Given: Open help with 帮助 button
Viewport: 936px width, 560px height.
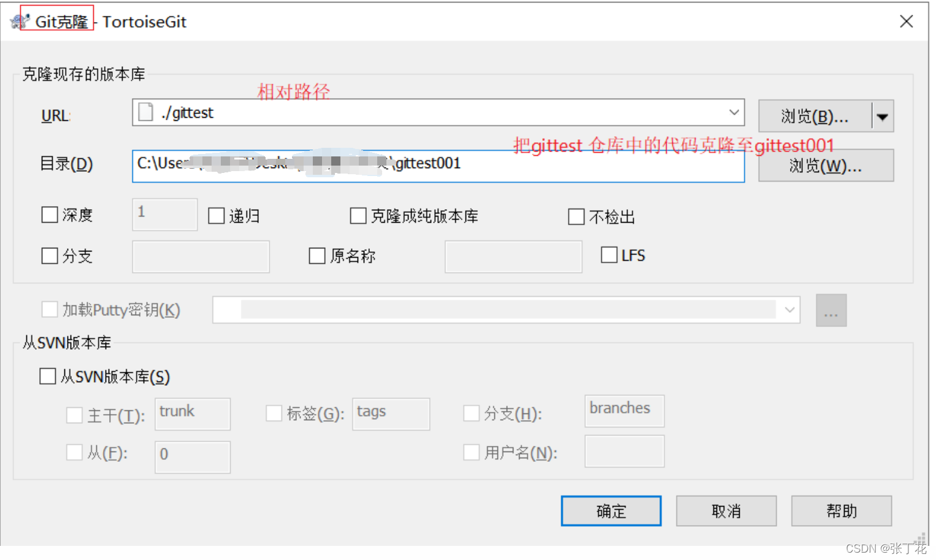Looking at the screenshot, I should coord(842,511).
